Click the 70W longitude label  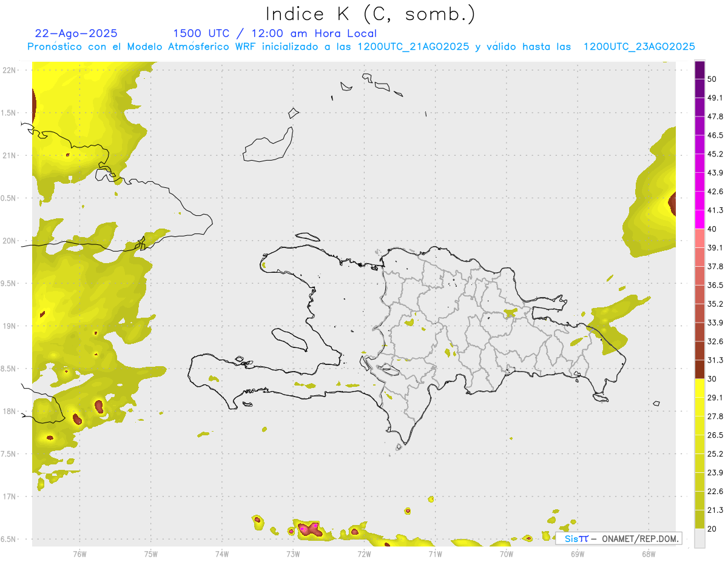click(507, 554)
